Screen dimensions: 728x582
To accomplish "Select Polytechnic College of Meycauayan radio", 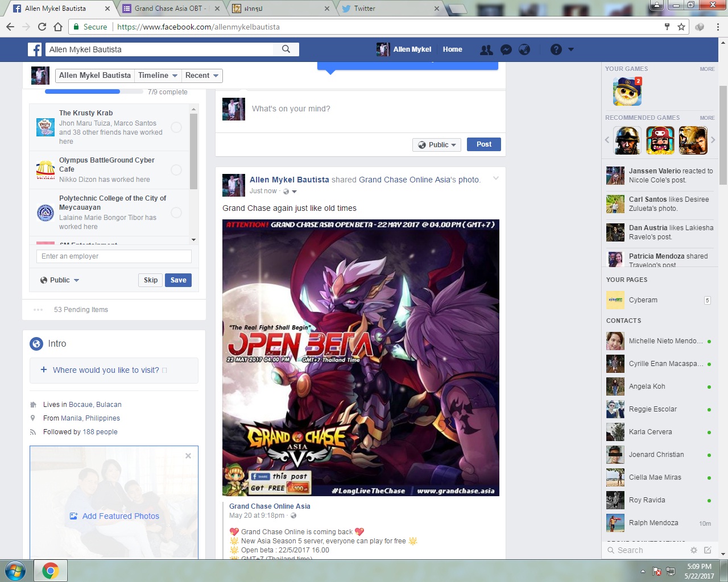I will tap(176, 213).
